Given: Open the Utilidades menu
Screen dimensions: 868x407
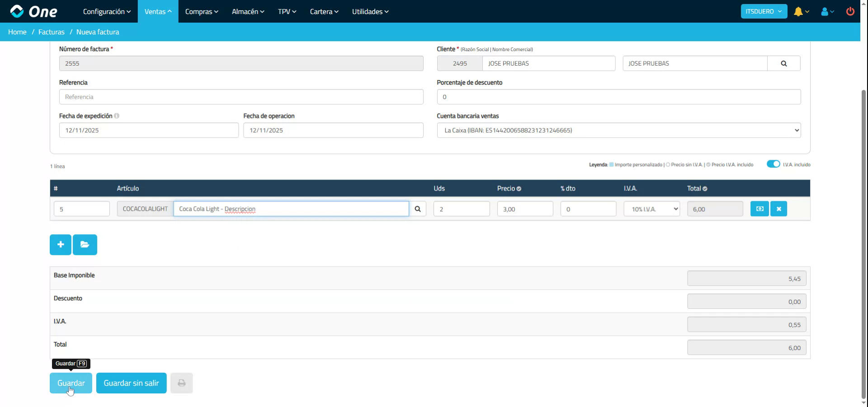Looking at the screenshot, I should click(370, 11).
